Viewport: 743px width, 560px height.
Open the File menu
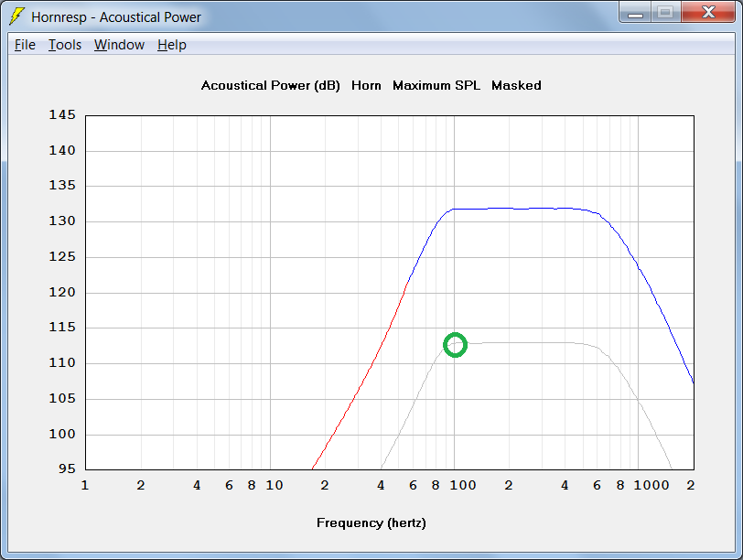click(x=25, y=45)
